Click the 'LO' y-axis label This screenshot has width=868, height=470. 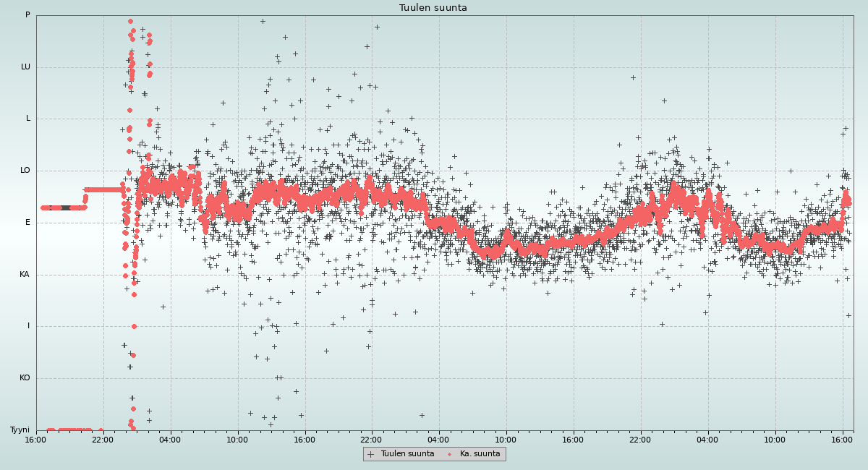coord(25,171)
